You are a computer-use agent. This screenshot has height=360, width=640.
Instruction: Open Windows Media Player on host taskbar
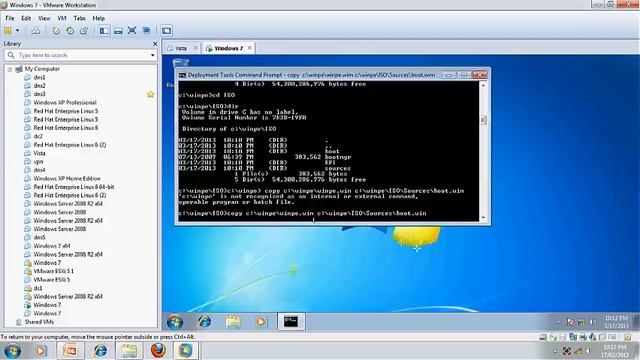40,351
